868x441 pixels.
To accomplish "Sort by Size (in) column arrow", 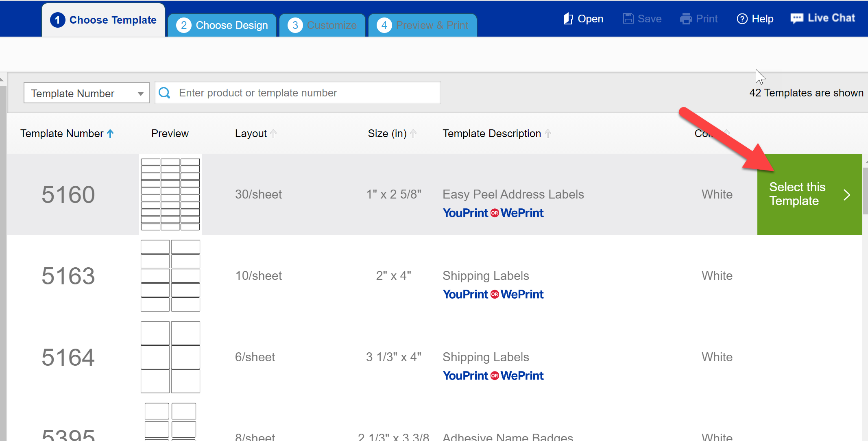I will [413, 133].
